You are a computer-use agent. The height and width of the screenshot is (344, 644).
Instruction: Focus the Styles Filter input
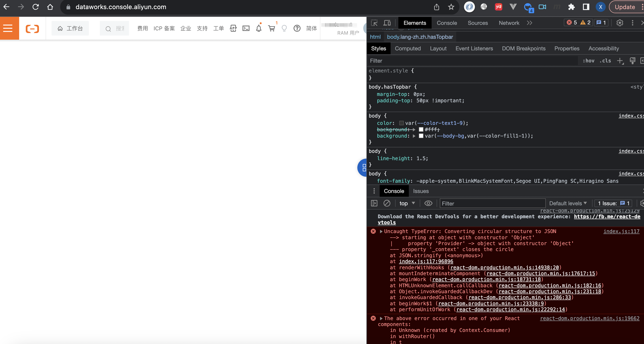tap(472, 61)
